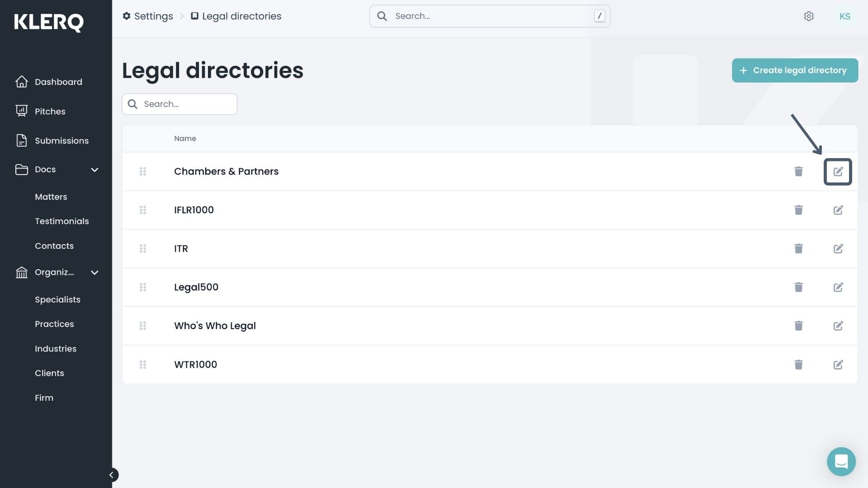
Task: Click Create legal directory button
Action: [795, 70]
